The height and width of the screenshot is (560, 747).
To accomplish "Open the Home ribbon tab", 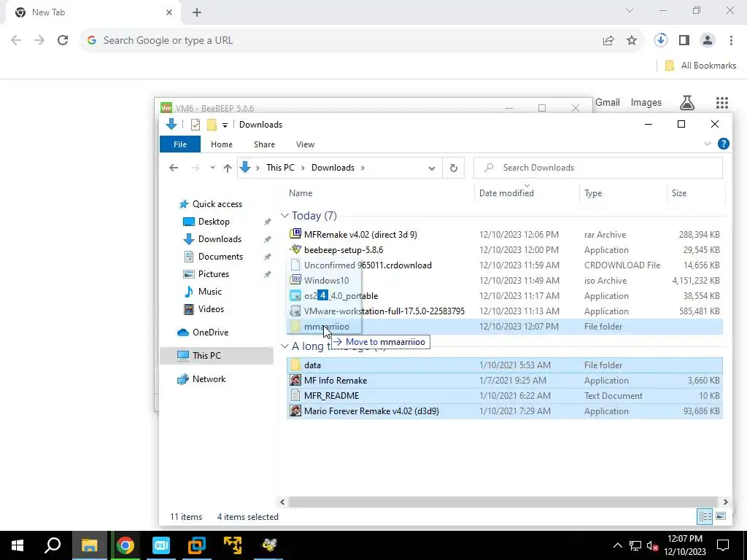I will (x=222, y=144).
